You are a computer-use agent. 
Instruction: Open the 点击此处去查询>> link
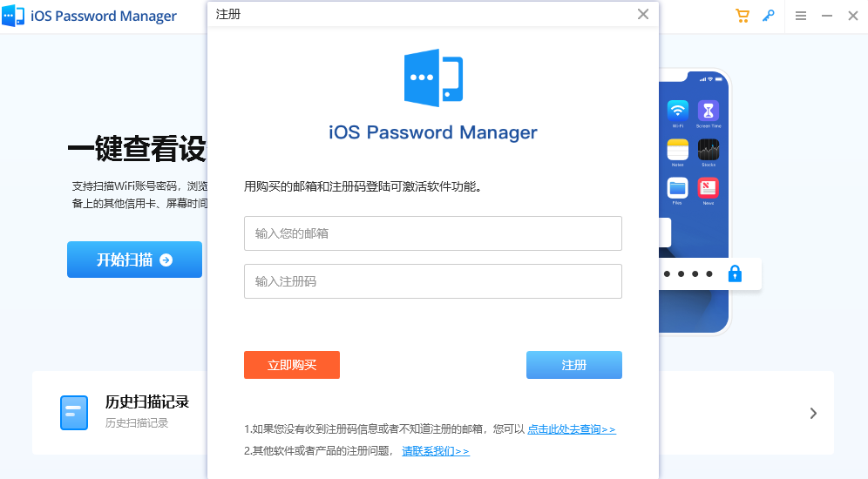(x=572, y=429)
